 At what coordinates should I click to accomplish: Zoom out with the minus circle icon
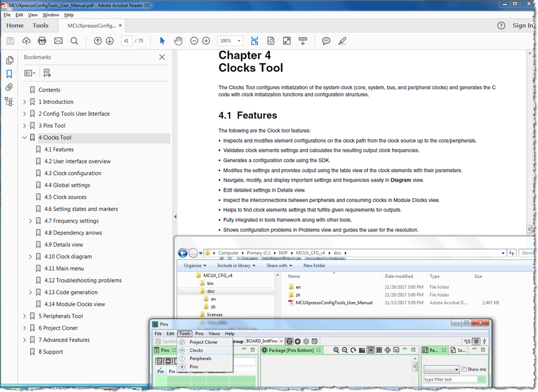click(194, 41)
